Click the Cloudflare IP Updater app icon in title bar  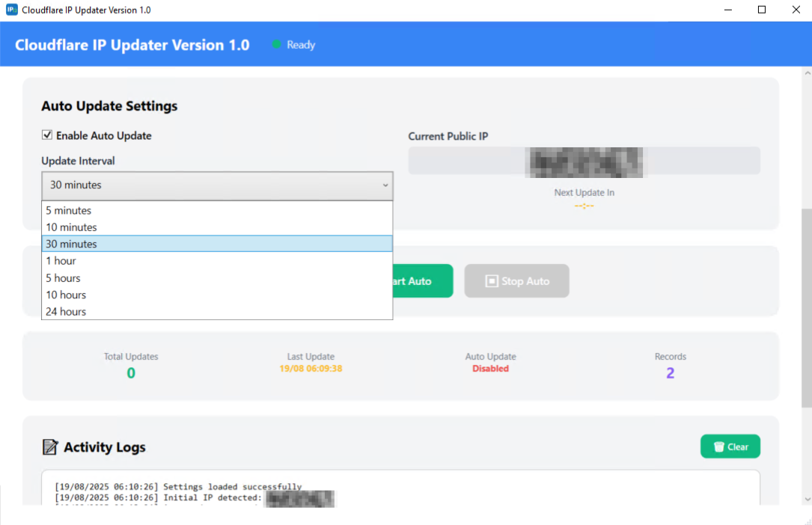coord(11,10)
